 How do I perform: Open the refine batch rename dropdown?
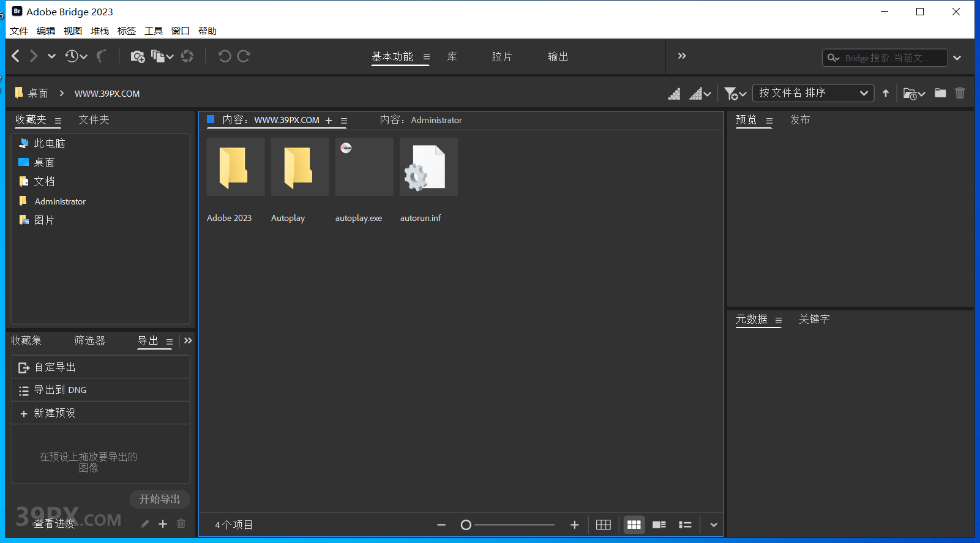[162, 56]
